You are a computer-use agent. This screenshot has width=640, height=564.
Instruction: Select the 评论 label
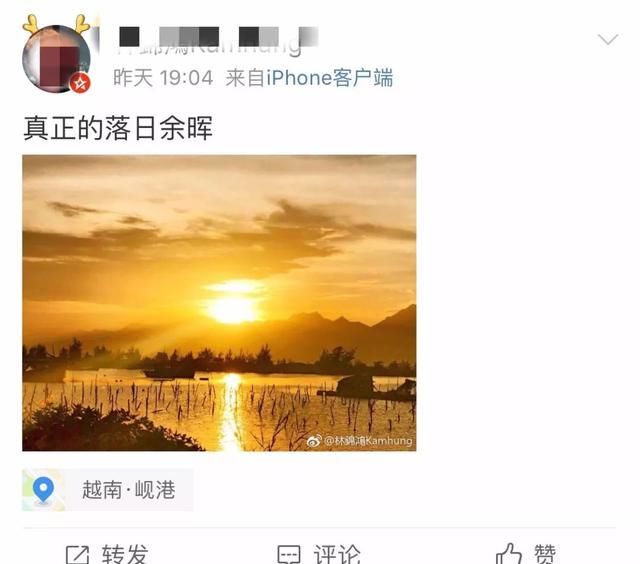(x=337, y=554)
